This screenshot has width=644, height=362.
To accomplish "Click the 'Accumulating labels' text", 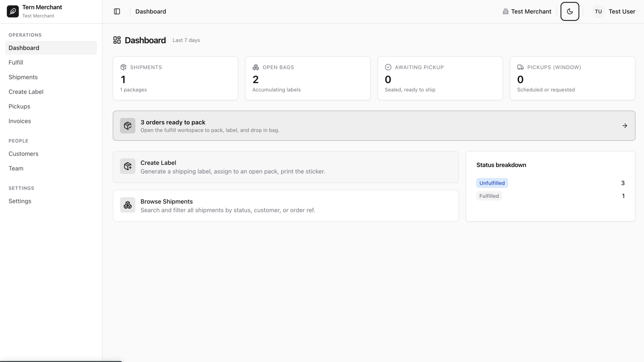I will 277,90.
